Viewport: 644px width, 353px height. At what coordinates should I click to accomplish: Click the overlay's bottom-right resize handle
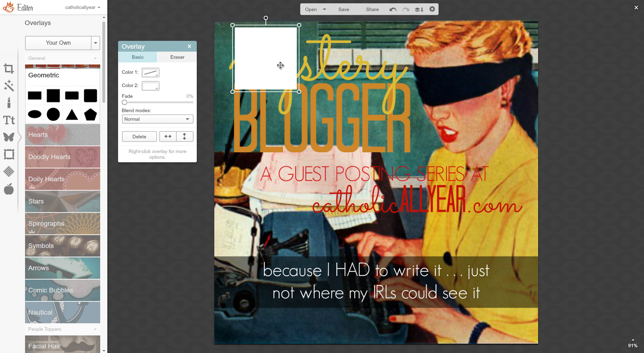point(299,92)
